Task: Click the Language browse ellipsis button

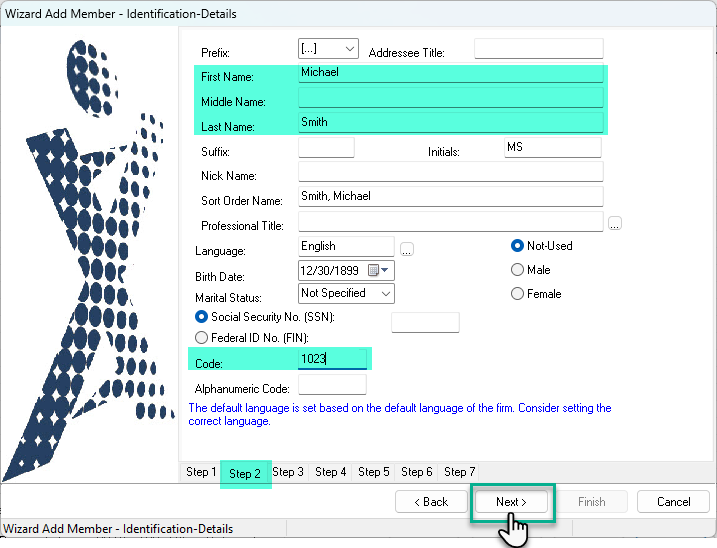Action: tap(407, 249)
